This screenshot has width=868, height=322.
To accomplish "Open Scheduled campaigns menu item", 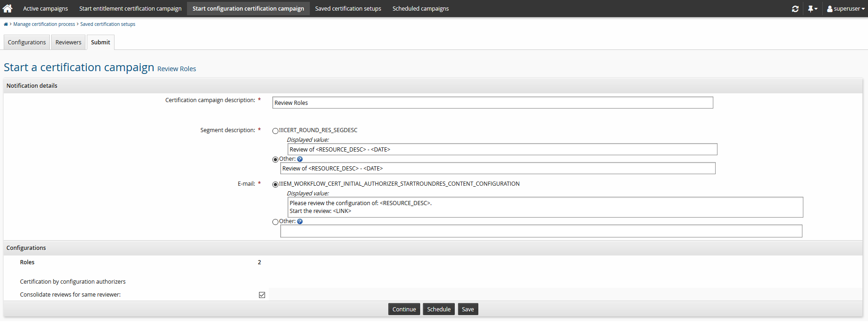I will click(420, 9).
